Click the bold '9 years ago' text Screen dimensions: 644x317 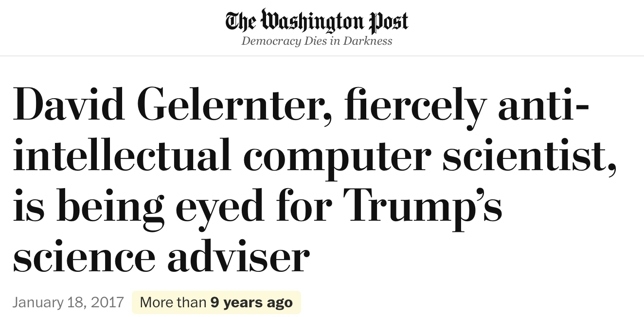click(x=251, y=302)
